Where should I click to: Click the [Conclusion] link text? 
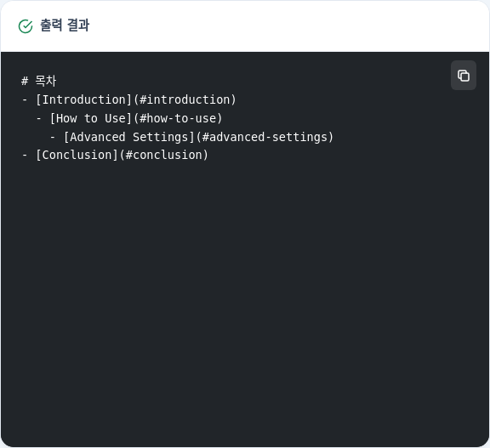point(77,155)
